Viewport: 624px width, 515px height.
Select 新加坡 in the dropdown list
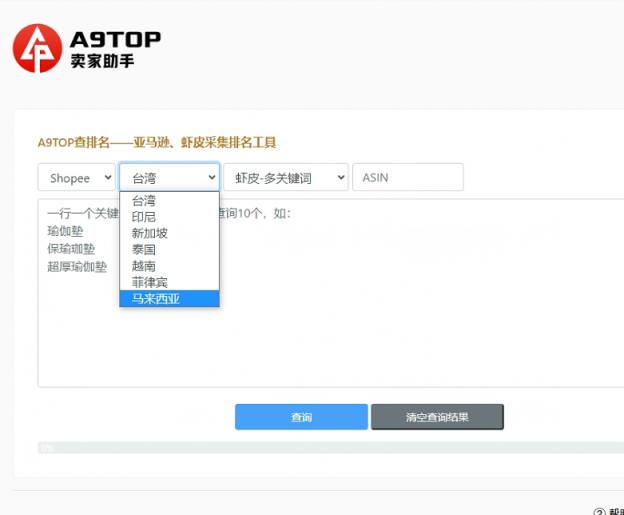pos(170,233)
